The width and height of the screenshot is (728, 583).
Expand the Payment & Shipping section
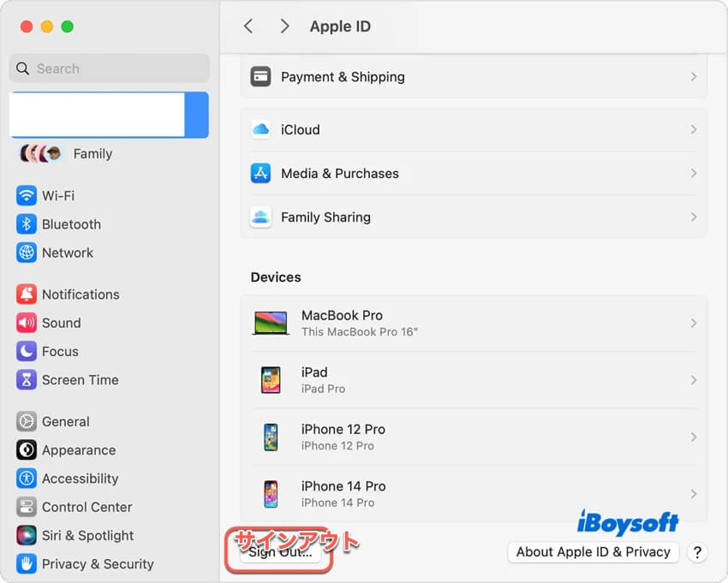(471, 76)
